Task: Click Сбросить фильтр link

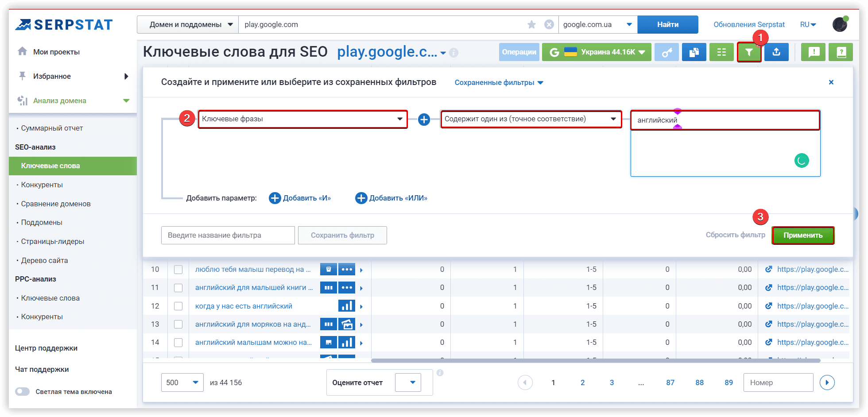Action: click(x=735, y=235)
